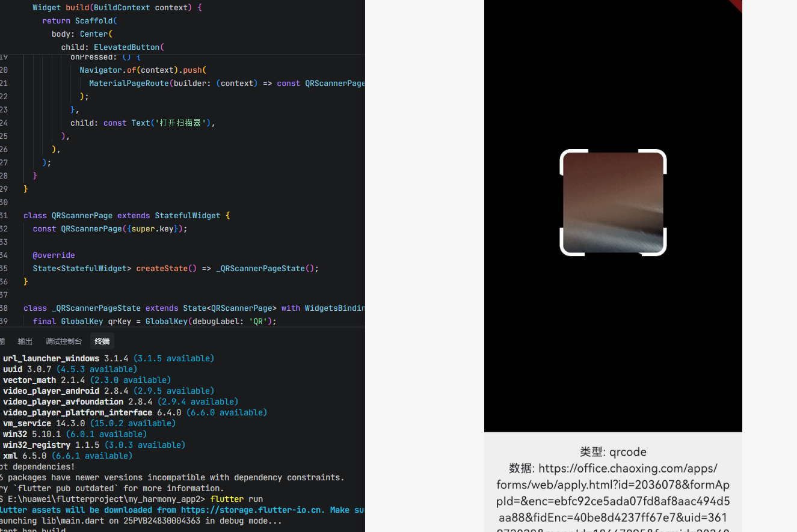Click the camera preview inside the scanner frame
The height and width of the screenshot is (532, 797).
point(613,203)
